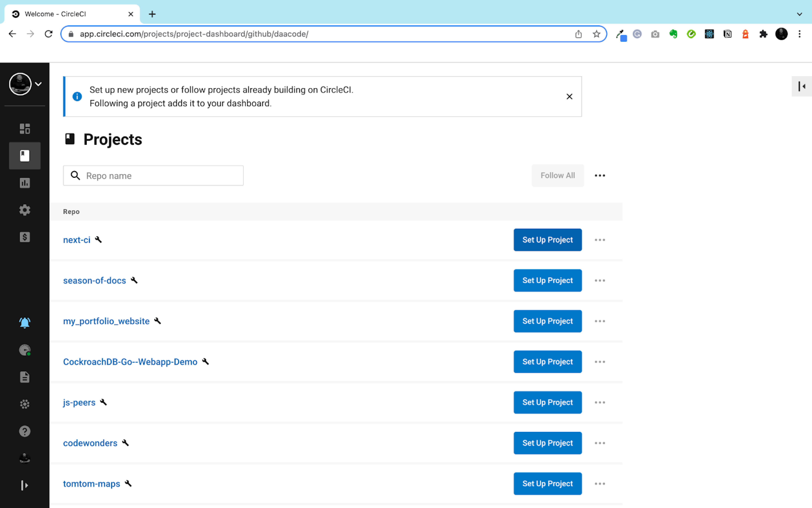Open the Insights bar-chart icon
812x508 pixels.
[x=24, y=183]
